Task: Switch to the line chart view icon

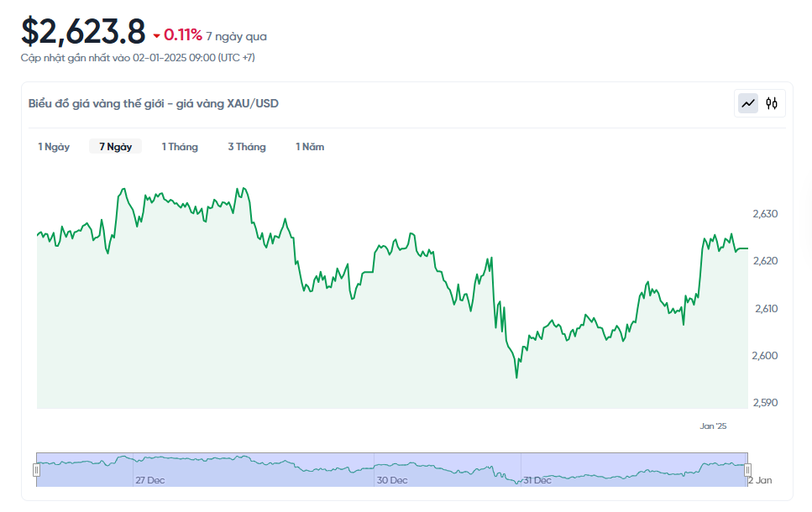Action: pos(747,103)
